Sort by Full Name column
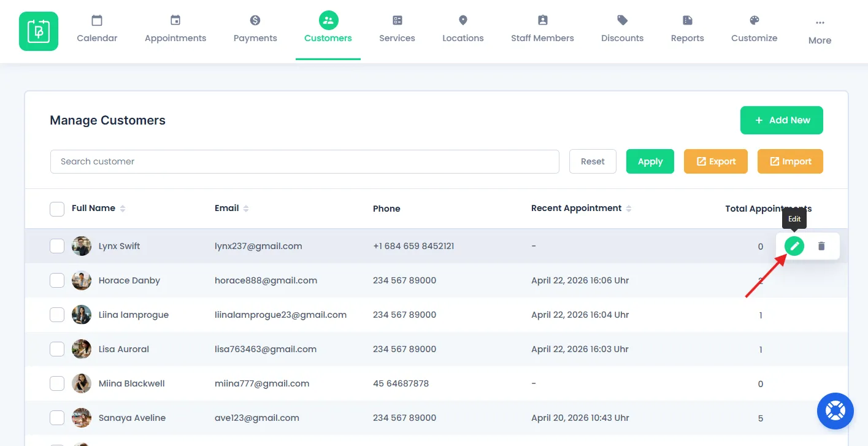 pyautogui.click(x=98, y=209)
